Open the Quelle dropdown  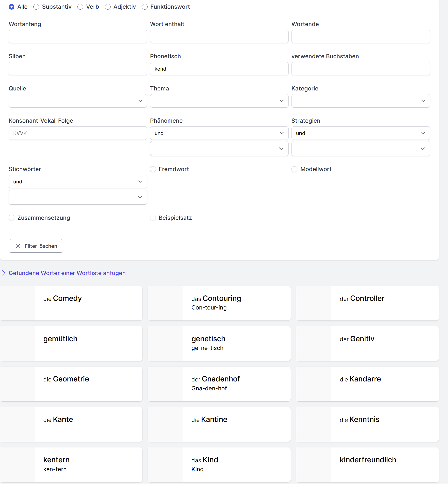coord(78,101)
